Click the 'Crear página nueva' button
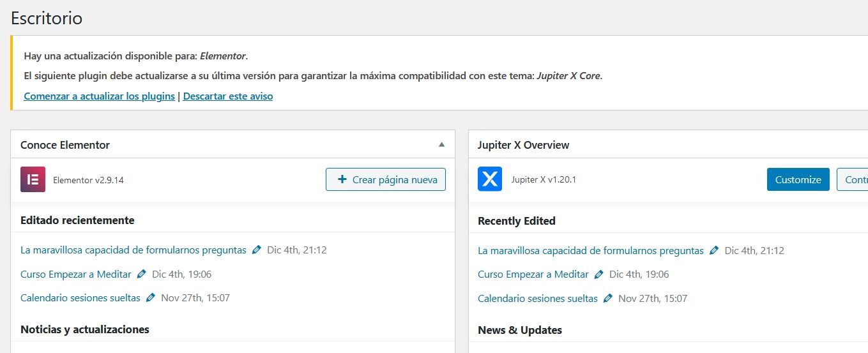Image resolution: width=868 pixels, height=353 pixels. pos(386,179)
